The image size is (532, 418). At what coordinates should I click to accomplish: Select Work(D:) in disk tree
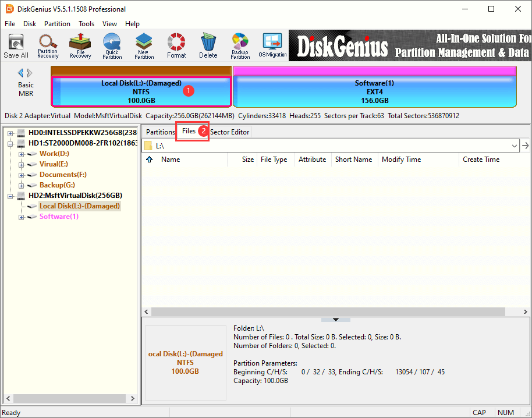(54, 154)
